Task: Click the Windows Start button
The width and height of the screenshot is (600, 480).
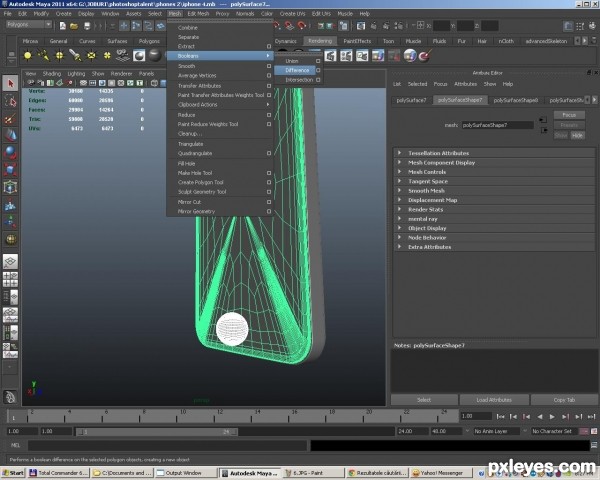Action: tap(13, 473)
